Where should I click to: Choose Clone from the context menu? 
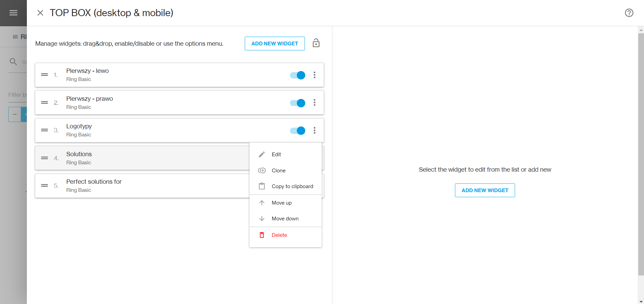click(x=279, y=171)
